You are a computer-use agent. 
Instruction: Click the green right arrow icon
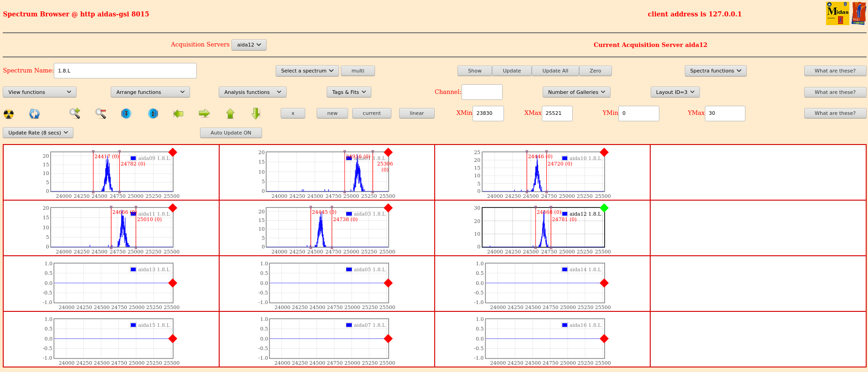(204, 114)
